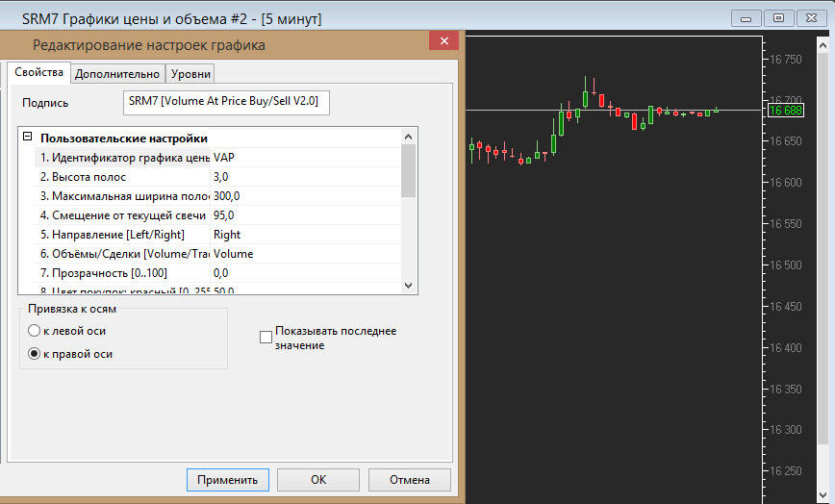Enable Показывать последнее значение checkbox
835x504 pixels.
point(266,338)
